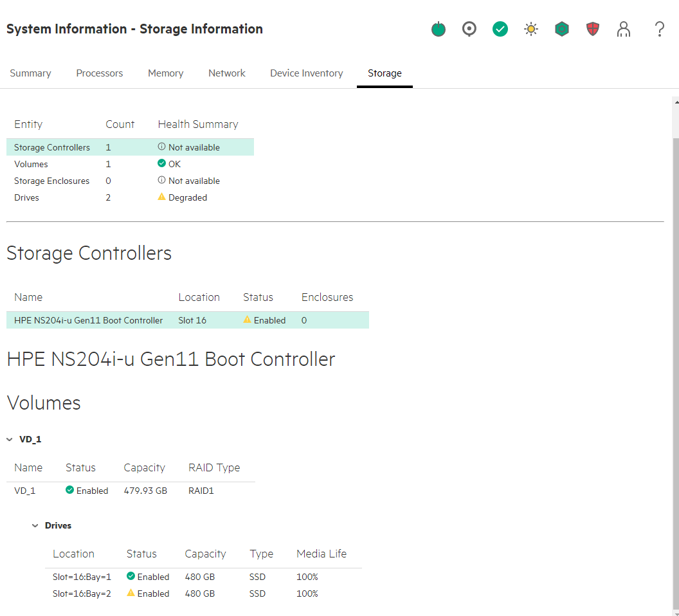Click the sun-shaped brightness icon
This screenshot has height=616, width=679.
click(x=531, y=29)
